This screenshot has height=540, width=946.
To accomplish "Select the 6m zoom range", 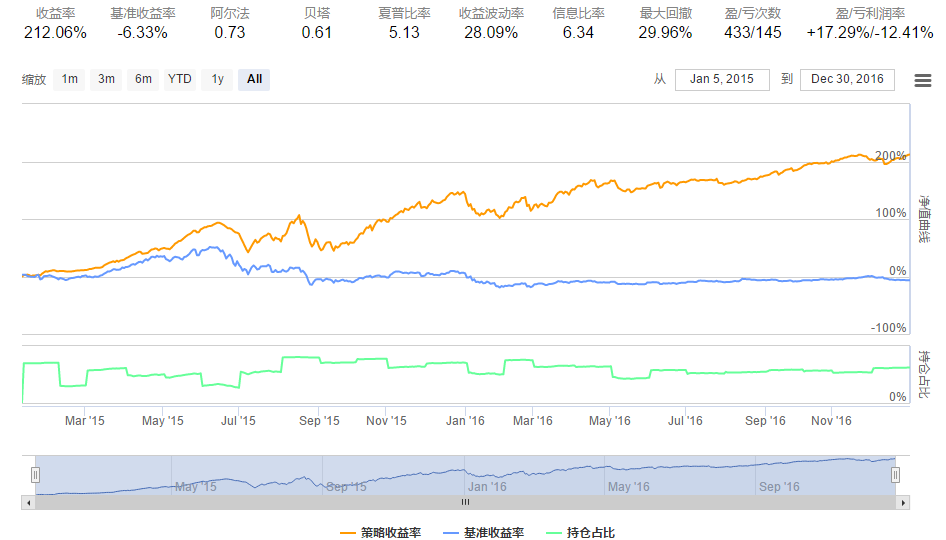I will tap(143, 79).
